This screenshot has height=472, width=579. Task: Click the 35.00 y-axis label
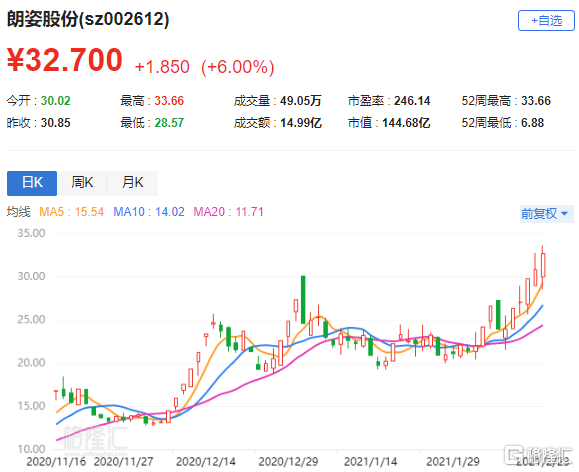pyautogui.click(x=31, y=233)
